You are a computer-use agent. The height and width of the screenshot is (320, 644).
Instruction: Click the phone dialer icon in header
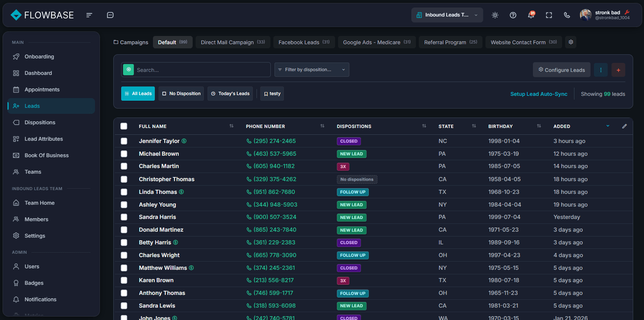pos(567,15)
